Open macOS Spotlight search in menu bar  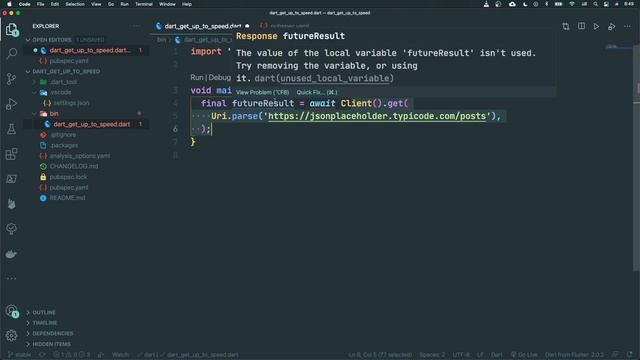click(x=596, y=4)
